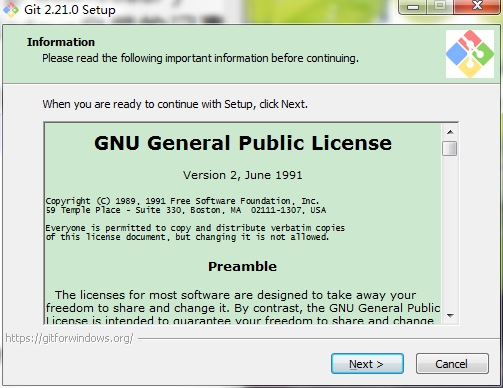
Task: Click the Preamble heading in the license
Action: [x=242, y=267]
